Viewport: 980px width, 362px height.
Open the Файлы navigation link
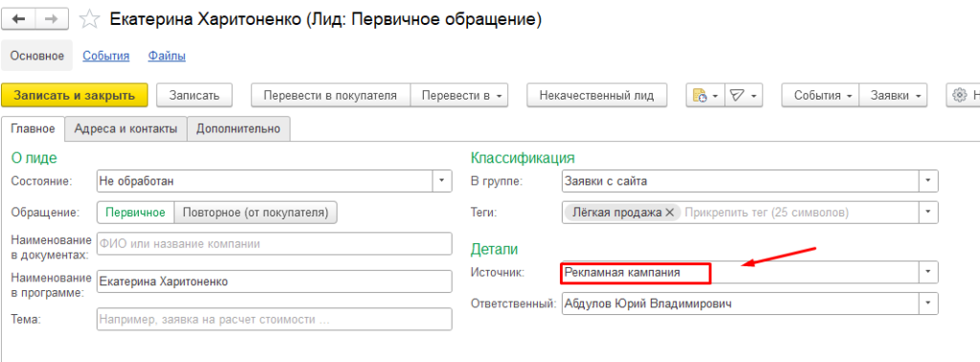(167, 56)
